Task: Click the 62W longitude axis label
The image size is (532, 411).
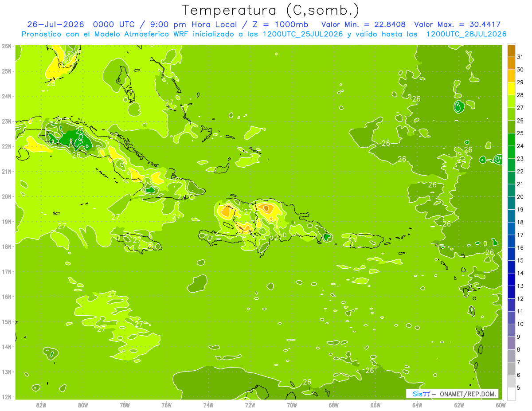Action: tap(459, 404)
